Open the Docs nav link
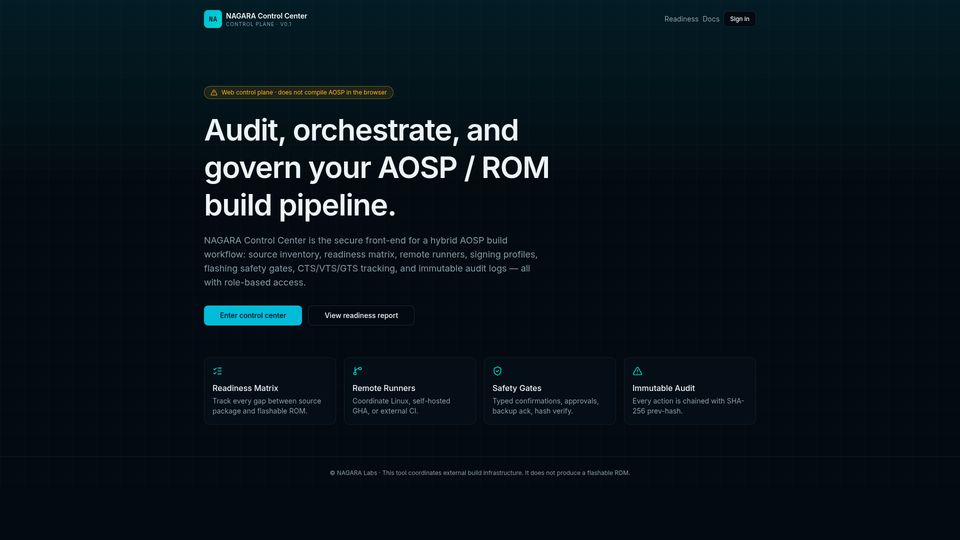 (711, 19)
